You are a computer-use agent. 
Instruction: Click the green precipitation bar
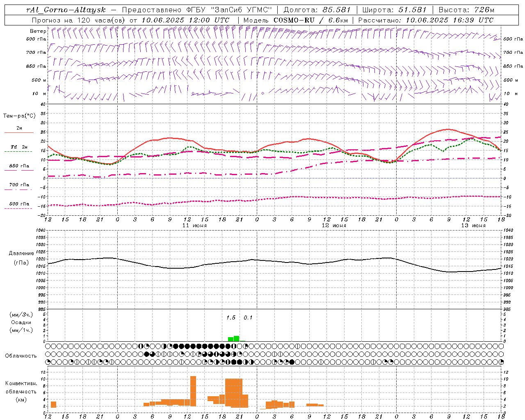234,339
